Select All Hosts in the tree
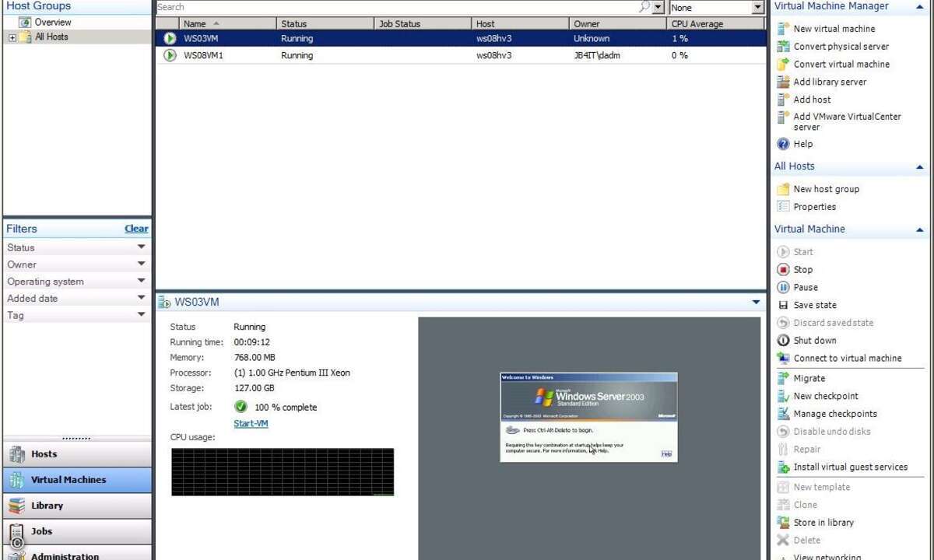This screenshot has height=560, width=934. (51, 37)
